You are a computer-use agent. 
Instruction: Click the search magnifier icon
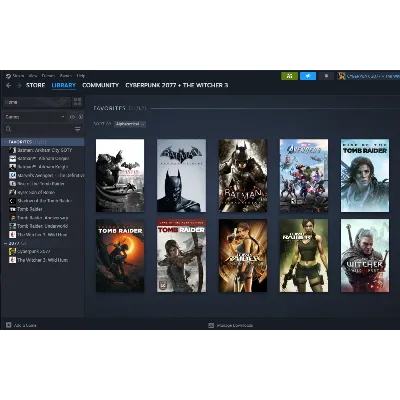coord(9,129)
